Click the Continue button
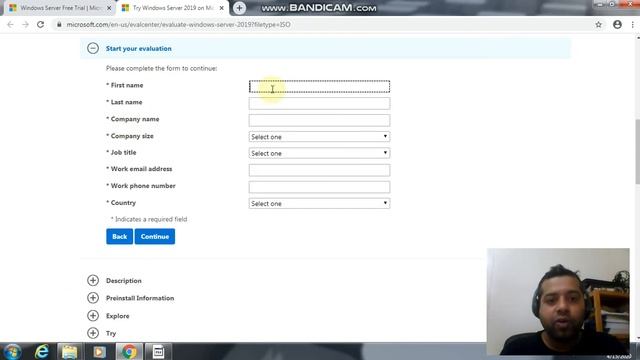The image size is (640, 360). coord(155,236)
